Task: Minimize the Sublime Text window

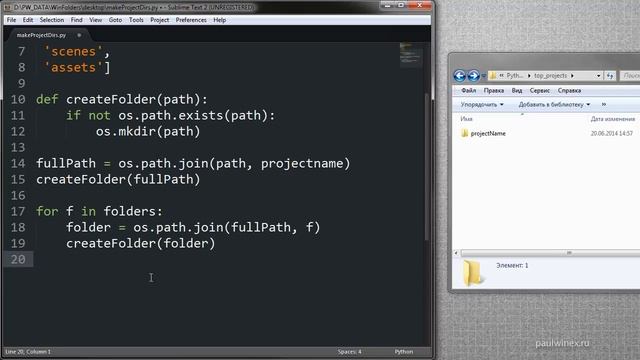Action: pos(387,5)
